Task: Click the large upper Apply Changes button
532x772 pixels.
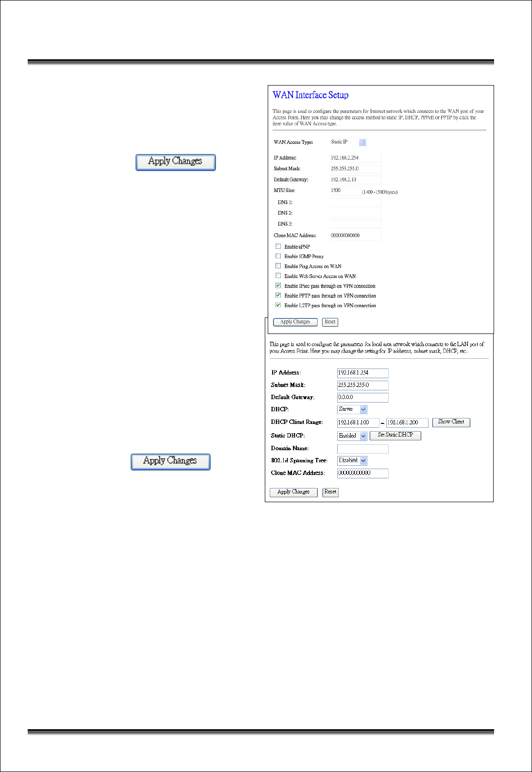Action: click(175, 162)
